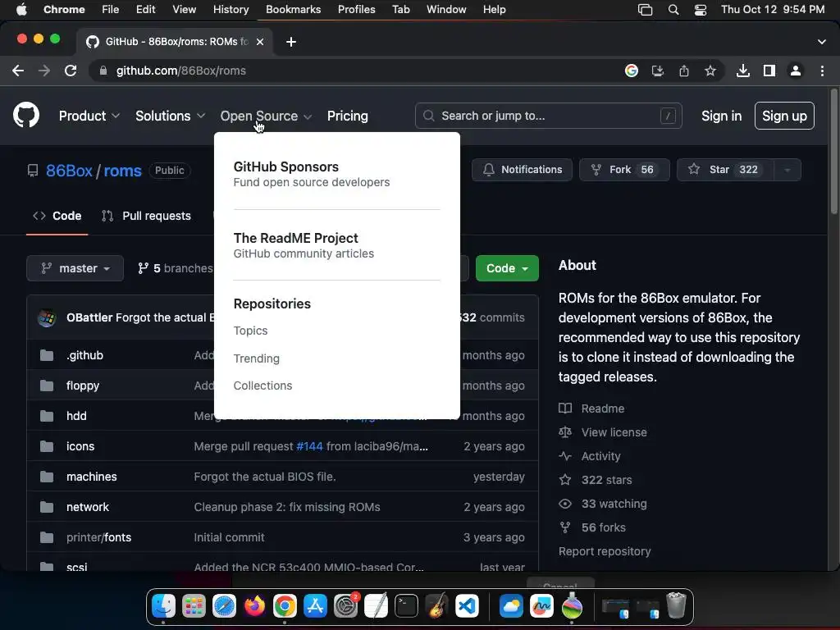Expand the Solutions dropdown
This screenshot has height=630, width=840.
170,116
